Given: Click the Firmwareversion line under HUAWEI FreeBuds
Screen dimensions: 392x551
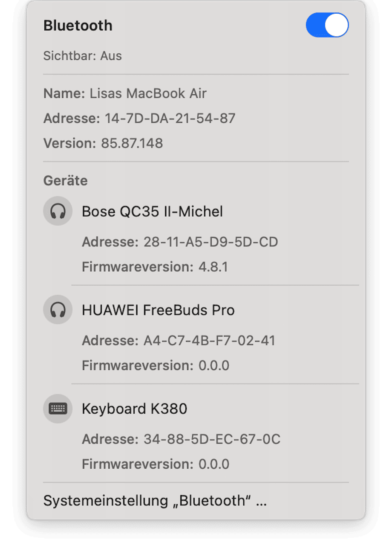Looking at the screenshot, I should (156, 365).
